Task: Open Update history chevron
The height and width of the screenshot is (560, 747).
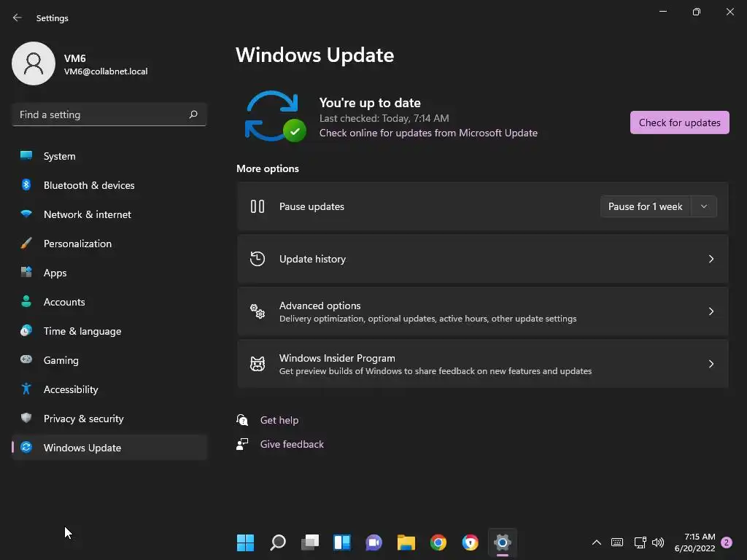Action: coord(711,259)
